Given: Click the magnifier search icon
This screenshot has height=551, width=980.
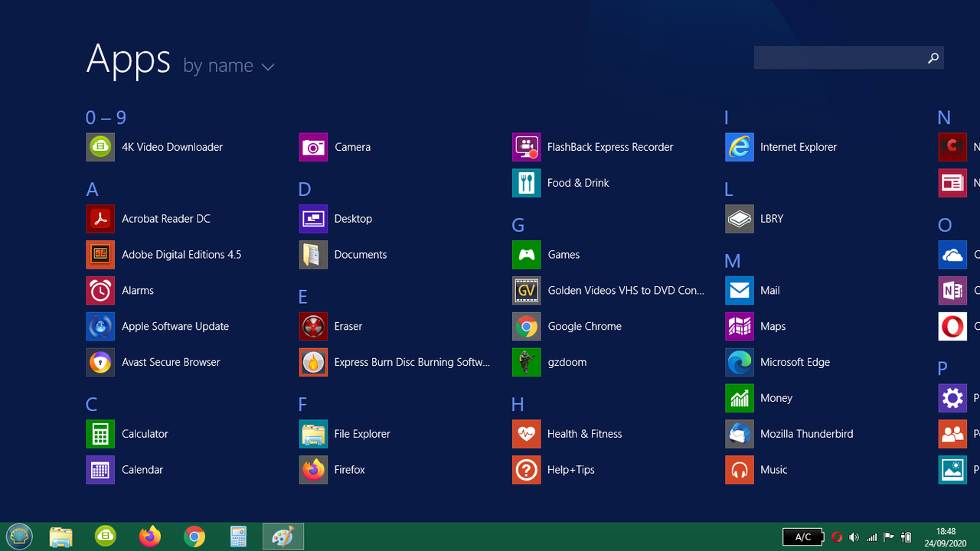Looking at the screenshot, I should (x=933, y=57).
